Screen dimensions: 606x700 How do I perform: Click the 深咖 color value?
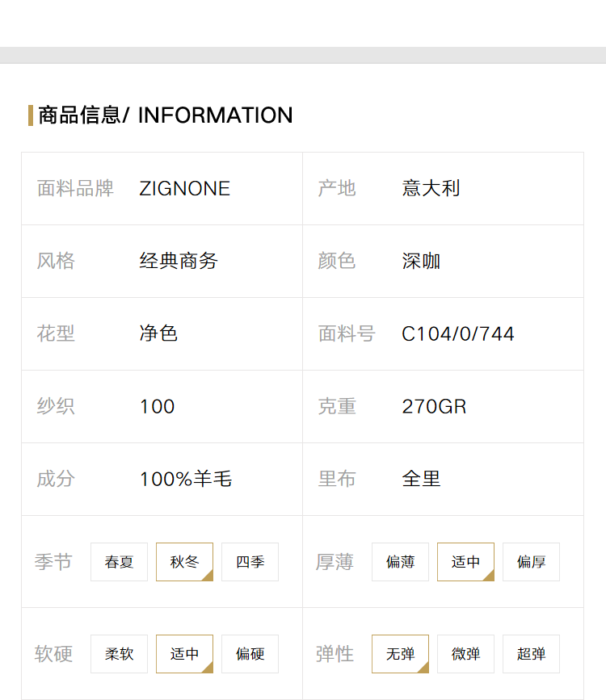coord(421,261)
